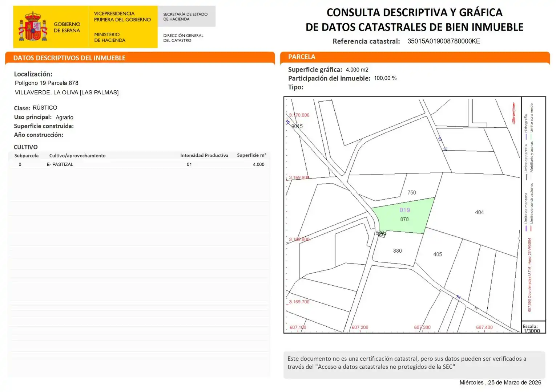Click the 'E- PASTIZAL' crop cell
The width and height of the screenshot is (556, 392).
click(60, 164)
